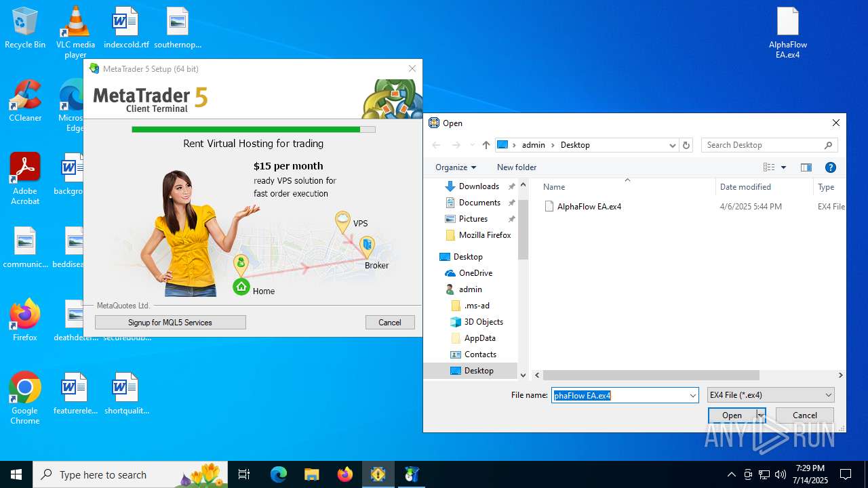Viewport: 868px width, 488px height.
Task: Click New folder in Open dialog
Action: pyautogui.click(x=517, y=167)
